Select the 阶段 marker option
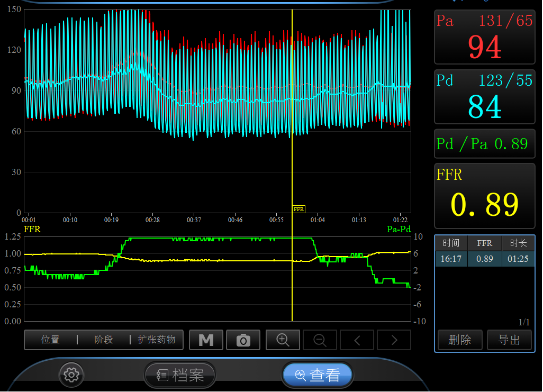543x392 pixels. tap(104, 340)
